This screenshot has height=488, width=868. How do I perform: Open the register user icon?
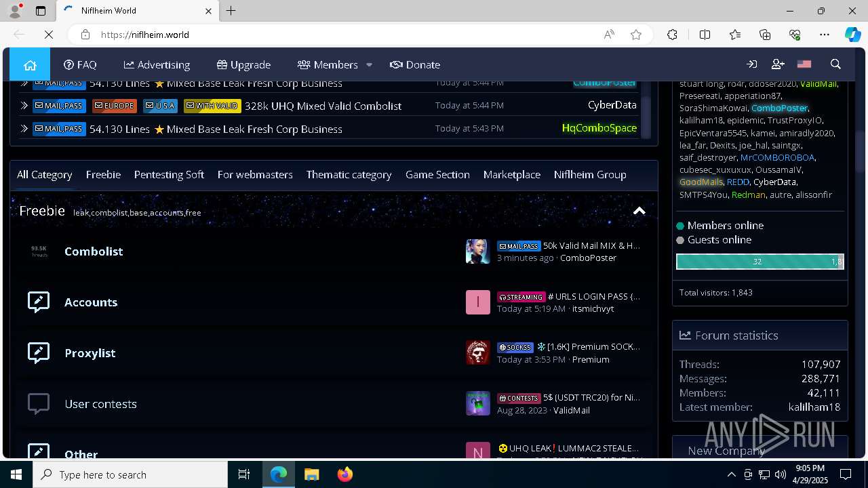[778, 64]
